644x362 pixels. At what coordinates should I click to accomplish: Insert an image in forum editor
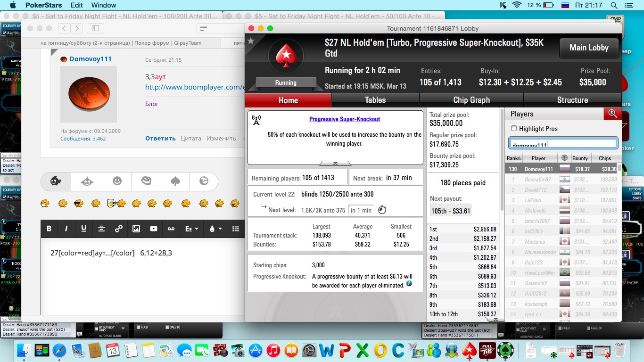136,229
